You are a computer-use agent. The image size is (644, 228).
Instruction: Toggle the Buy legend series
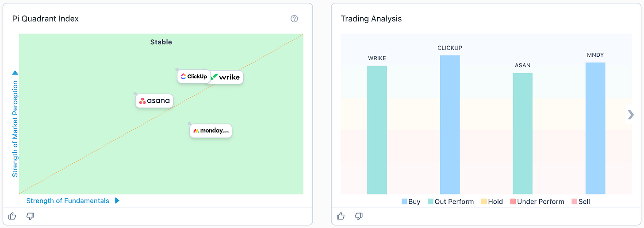point(411,201)
